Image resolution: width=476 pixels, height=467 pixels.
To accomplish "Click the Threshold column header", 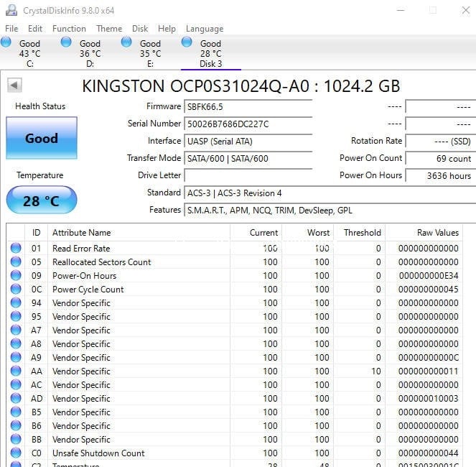I will 360,233.
